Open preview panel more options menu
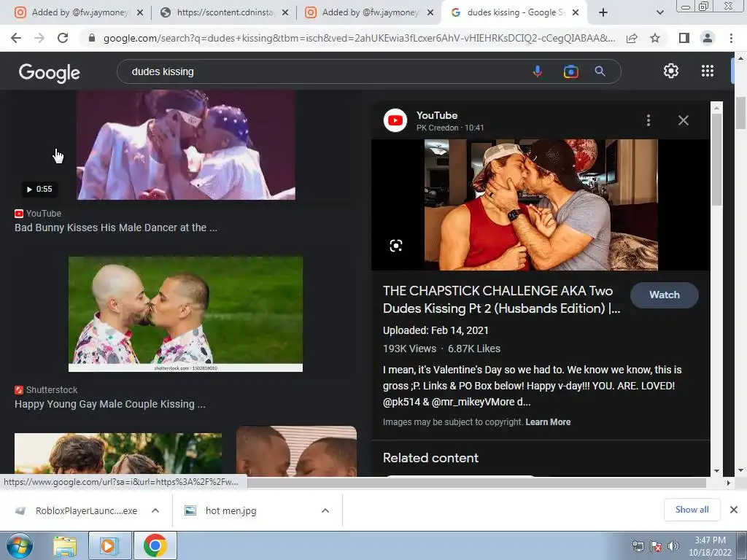The image size is (747, 560). pyautogui.click(x=649, y=120)
